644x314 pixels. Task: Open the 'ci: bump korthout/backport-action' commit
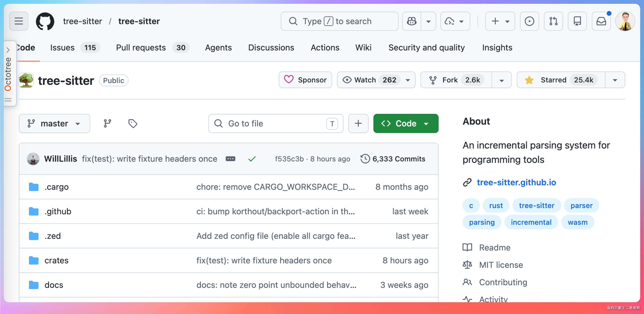coord(276,211)
